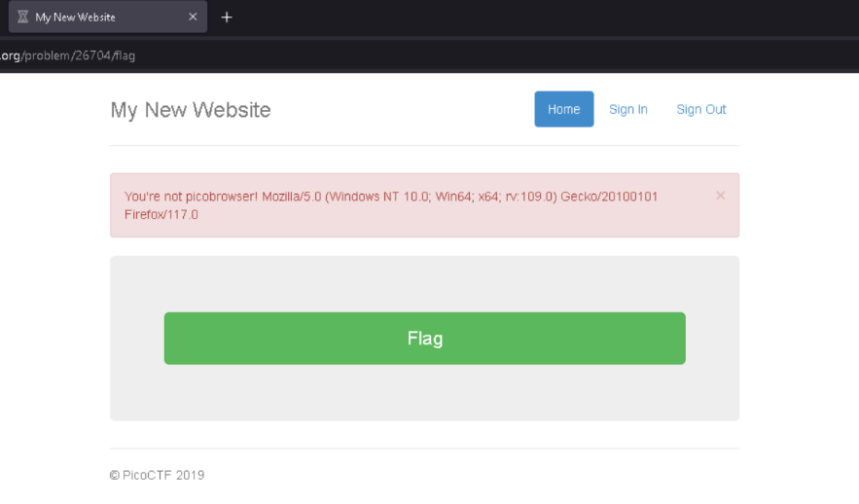Dismiss the picobrowser alert with its × icon
This screenshot has height=504, width=859.
(x=720, y=196)
